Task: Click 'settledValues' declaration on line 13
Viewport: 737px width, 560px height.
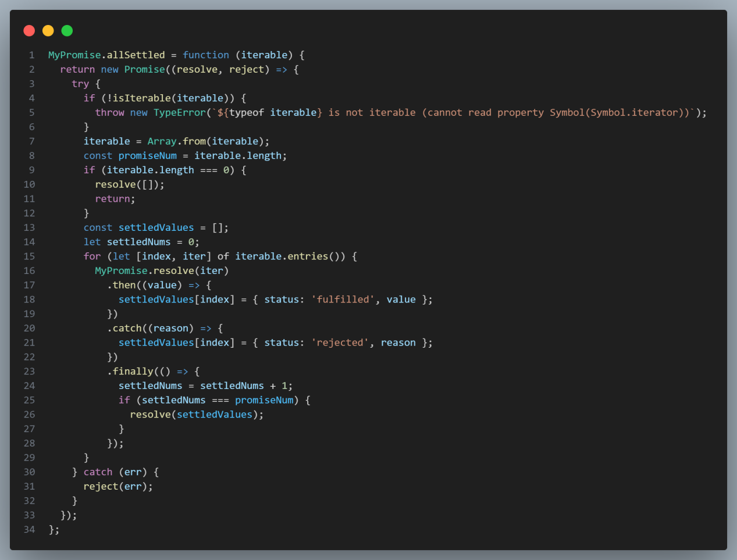Action: 156,227
